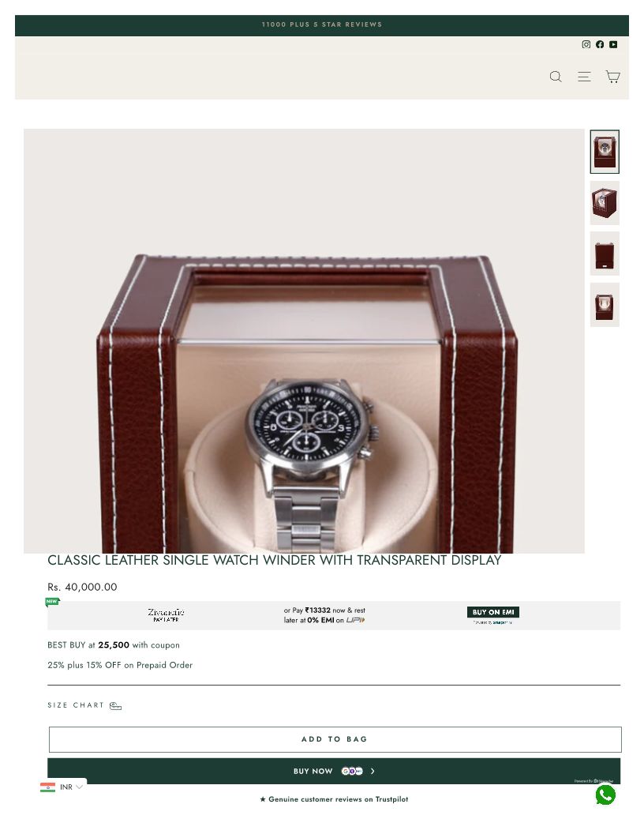
Task: Click the search magnifier icon
Action: (556, 77)
